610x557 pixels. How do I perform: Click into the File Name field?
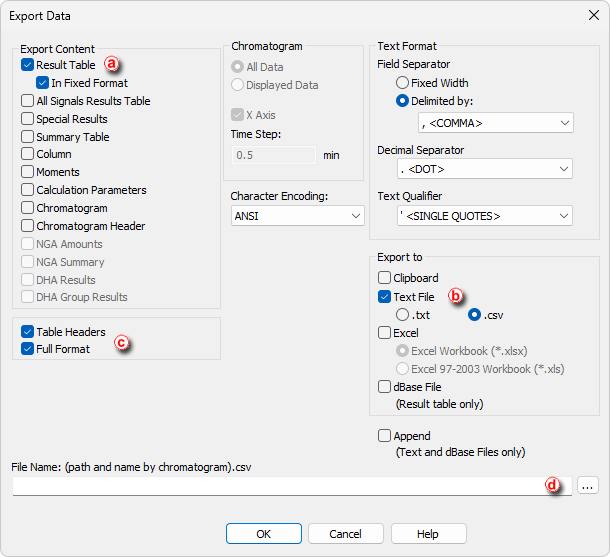coord(292,486)
